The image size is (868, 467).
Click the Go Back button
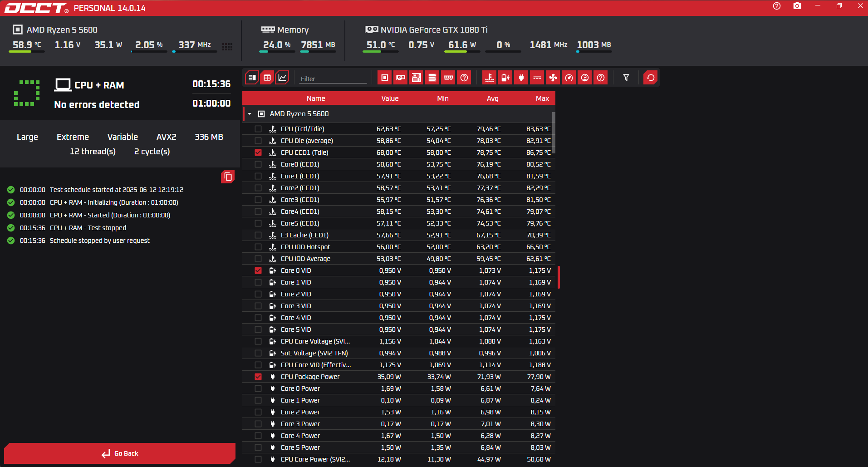[x=120, y=453]
